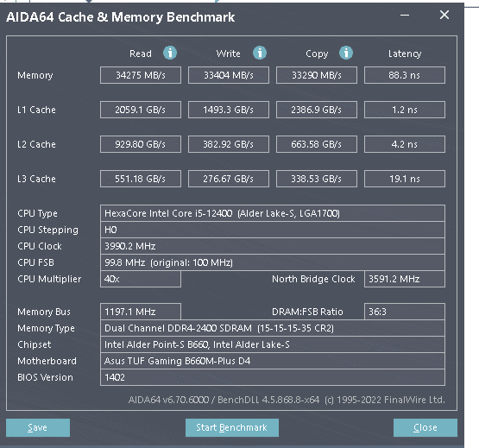The image size is (479, 448).
Task: Select L3 Cache read 551.18 GB/s
Action: coord(141,179)
